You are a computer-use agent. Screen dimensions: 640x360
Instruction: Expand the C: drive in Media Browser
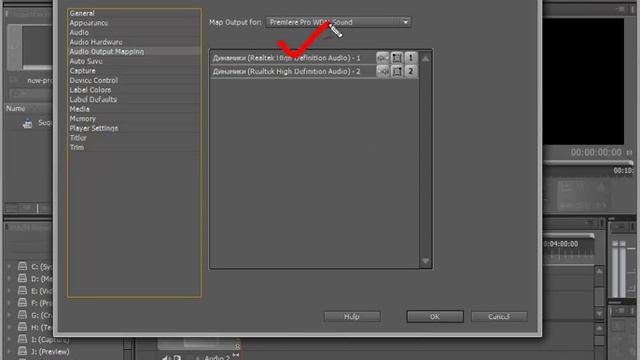(9, 267)
